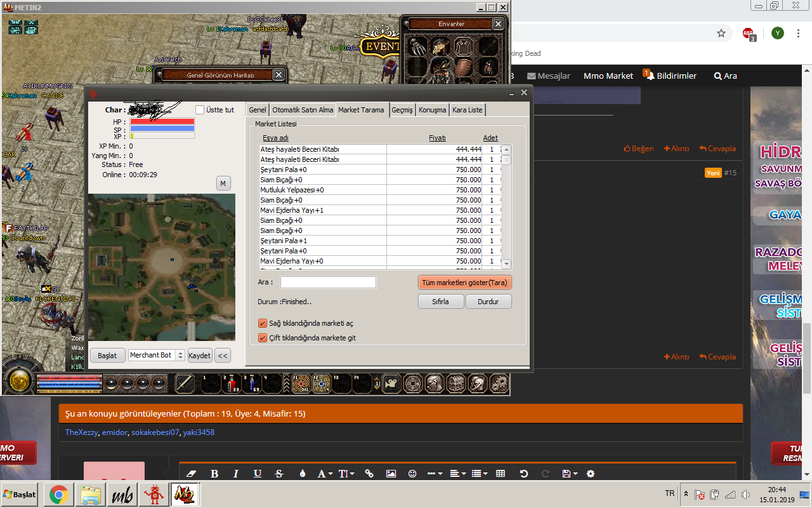Activate the F2 skill slot icon

(322, 383)
